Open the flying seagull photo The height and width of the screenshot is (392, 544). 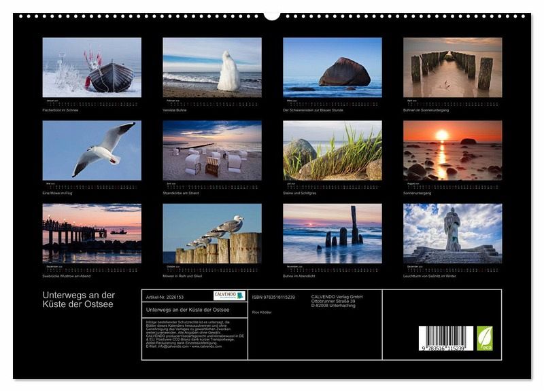tap(92, 150)
